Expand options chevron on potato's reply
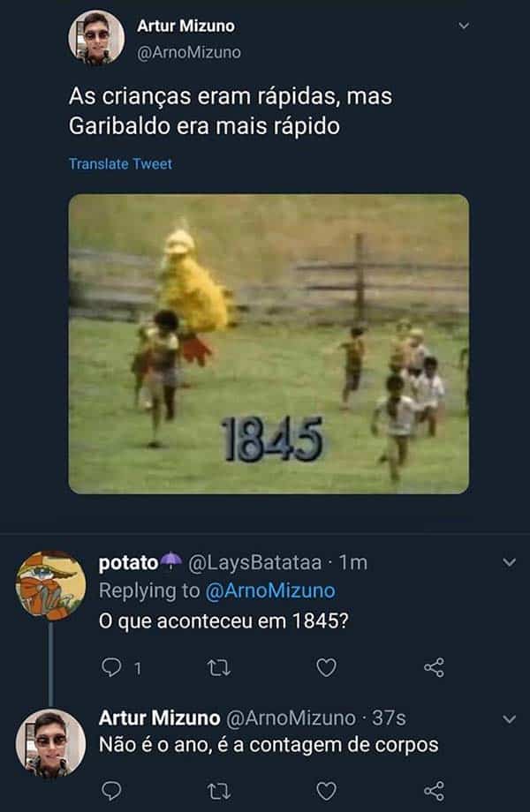This screenshot has width=530, height=812. 509,562
